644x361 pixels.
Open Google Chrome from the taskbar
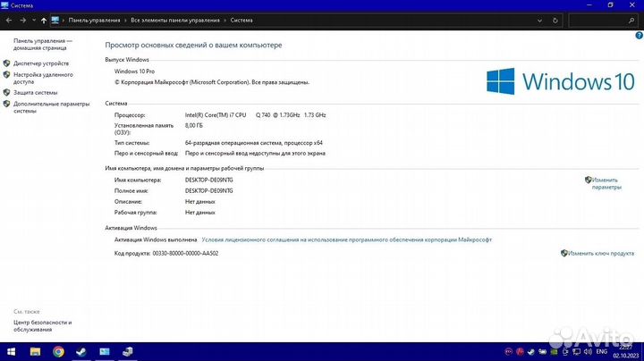(x=58, y=351)
